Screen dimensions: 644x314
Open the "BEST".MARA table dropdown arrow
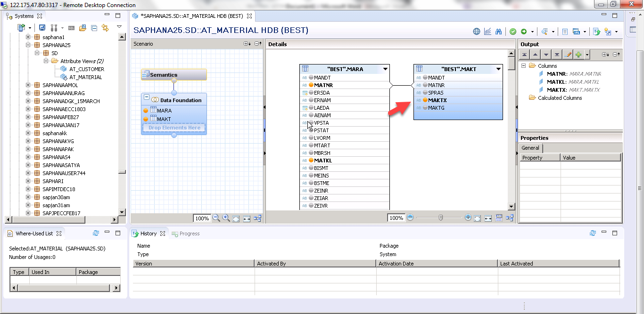coord(385,69)
